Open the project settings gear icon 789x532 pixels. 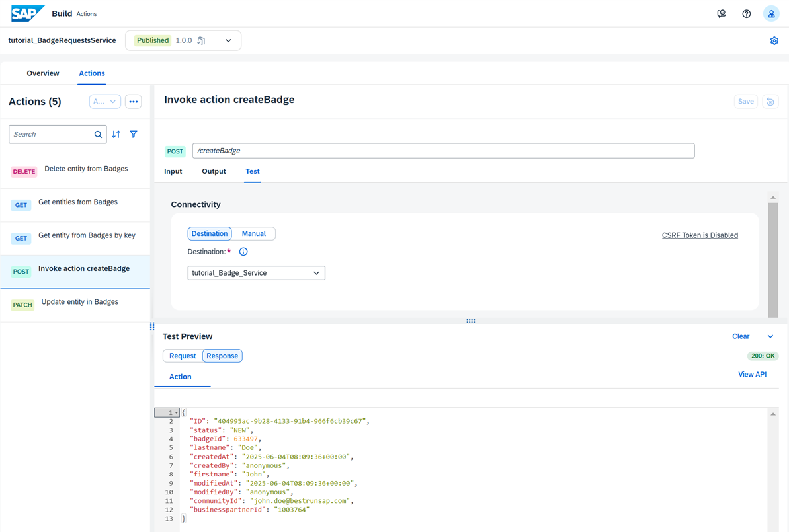point(774,41)
